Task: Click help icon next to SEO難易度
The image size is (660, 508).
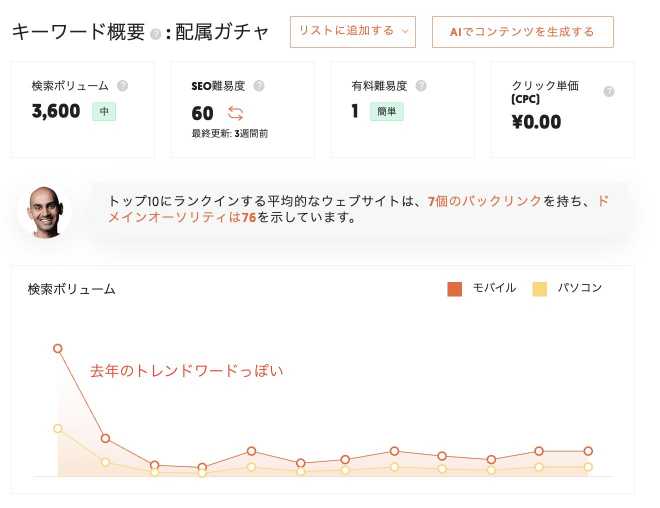Action: [x=258, y=86]
